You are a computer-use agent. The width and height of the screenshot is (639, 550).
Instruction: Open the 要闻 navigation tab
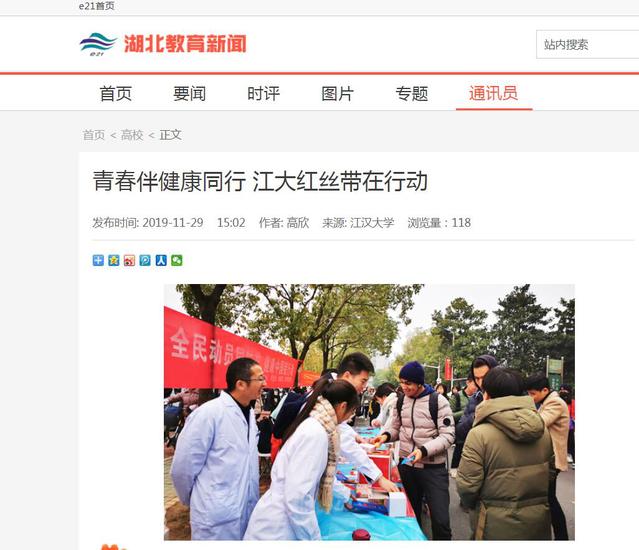[x=189, y=94]
